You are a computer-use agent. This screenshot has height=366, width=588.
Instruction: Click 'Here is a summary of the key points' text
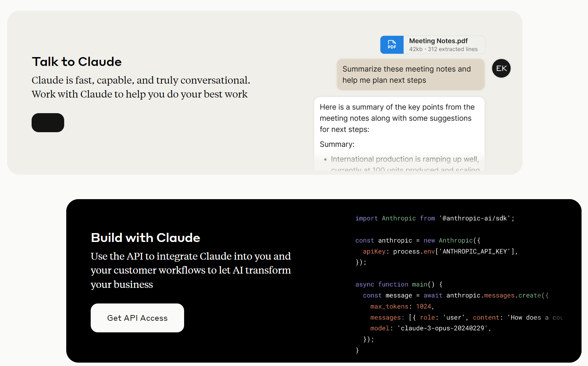(x=397, y=118)
